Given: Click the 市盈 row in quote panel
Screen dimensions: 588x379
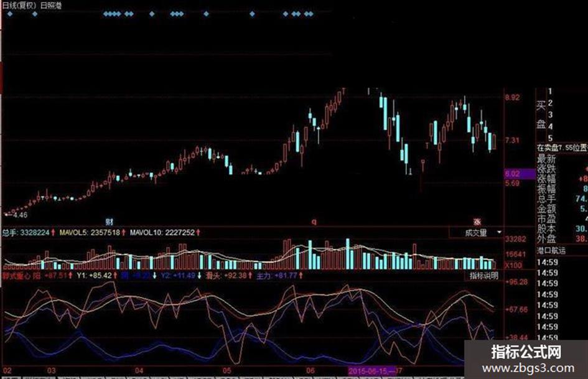Looking at the screenshot, I should (x=562, y=218).
